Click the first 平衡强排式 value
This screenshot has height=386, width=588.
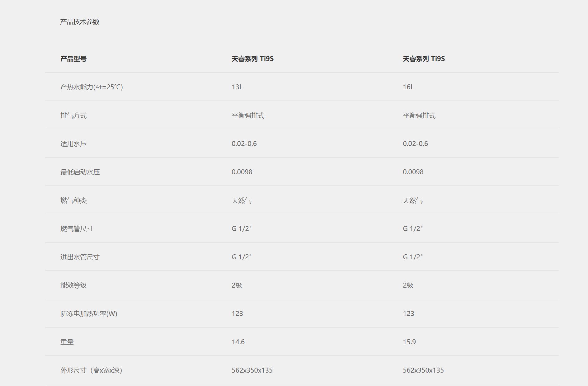[248, 115]
